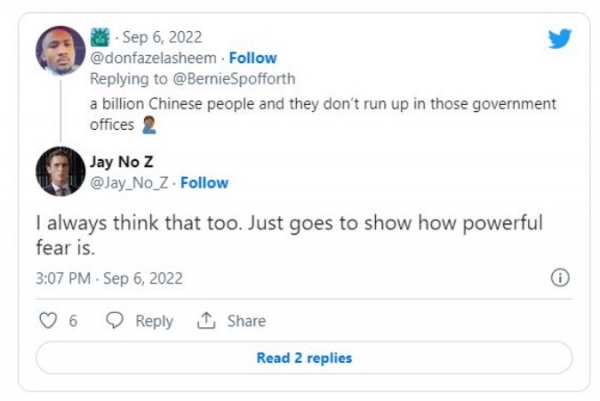Click the @Jay_No_Z handle text

click(x=131, y=182)
